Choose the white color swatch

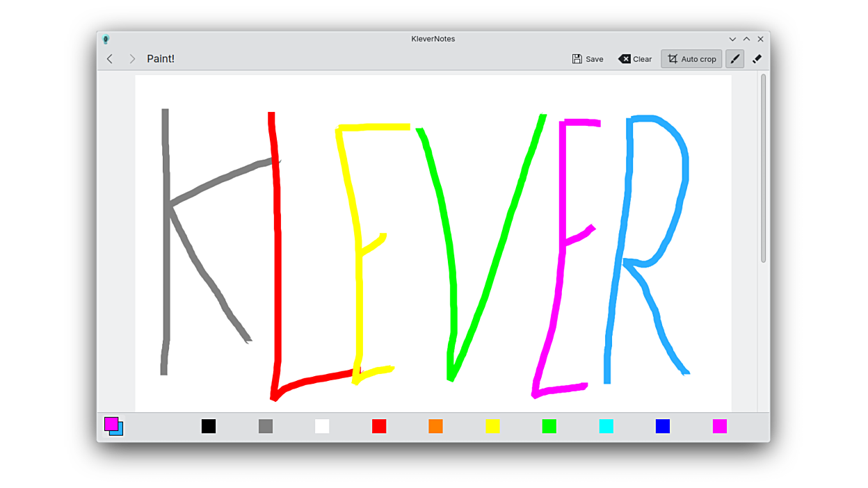point(322,426)
